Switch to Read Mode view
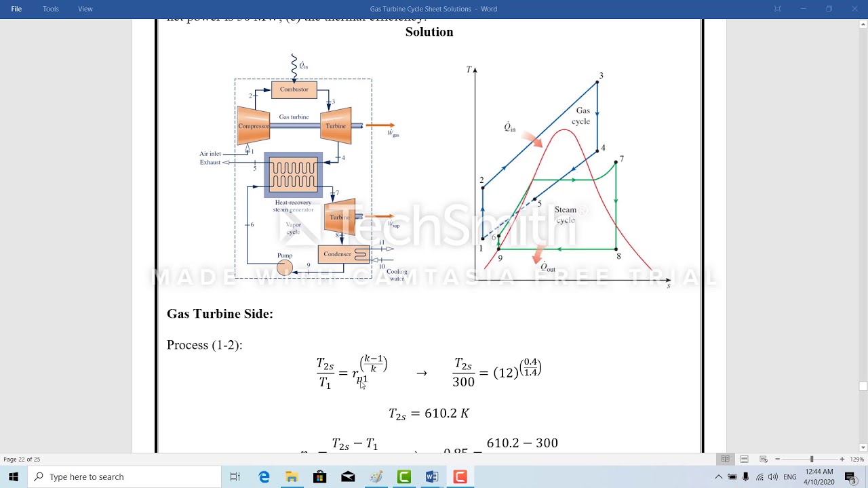The height and width of the screenshot is (488, 868). [x=726, y=459]
